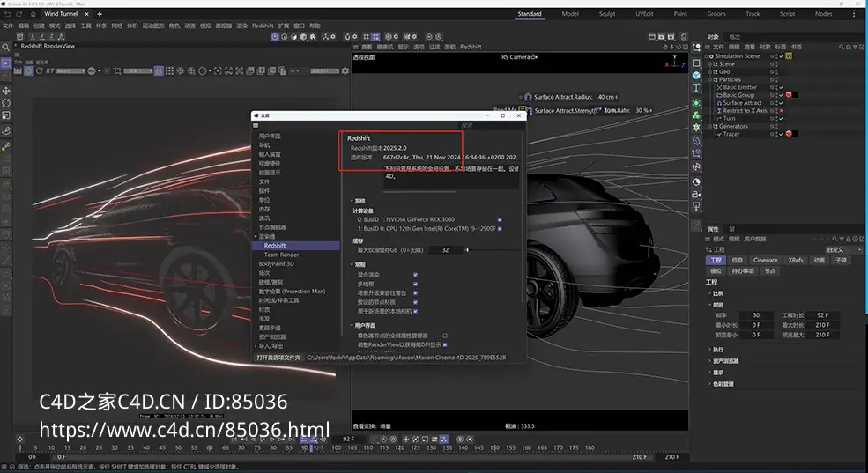Toggle Y axis lock icon

(x=41, y=36)
